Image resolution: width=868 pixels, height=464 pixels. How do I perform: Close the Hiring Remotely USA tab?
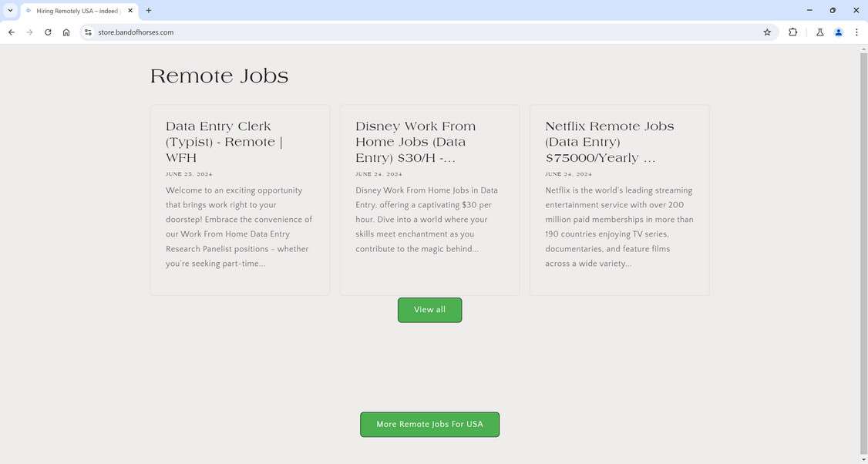[130, 11]
